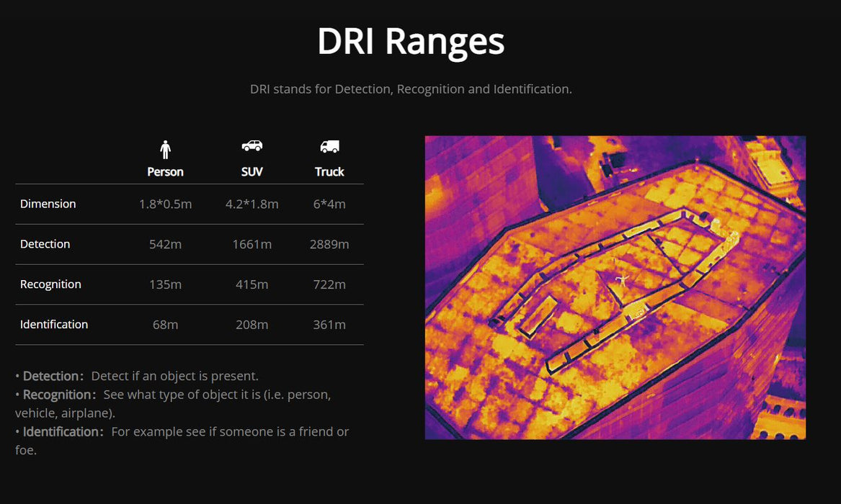Select the 2889m truck detection value

pyautogui.click(x=329, y=244)
